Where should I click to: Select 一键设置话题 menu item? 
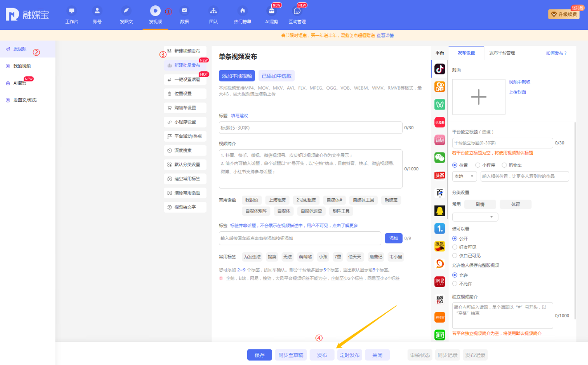pos(185,79)
